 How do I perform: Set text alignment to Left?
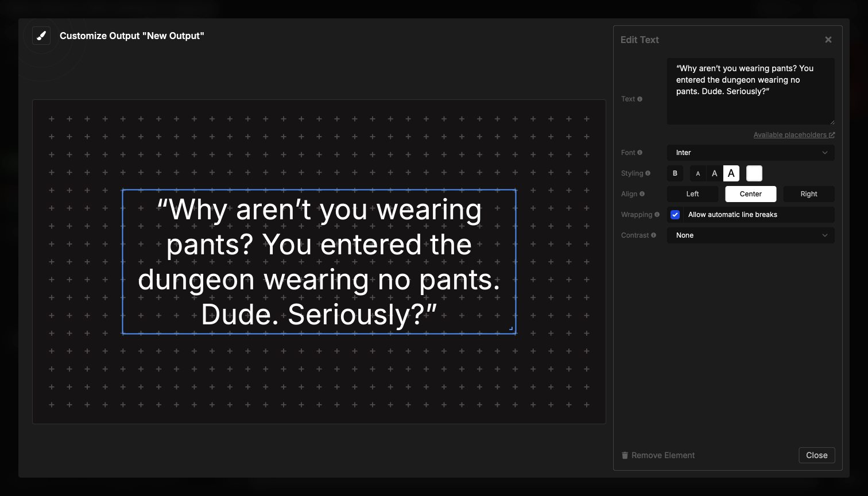(x=692, y=193)
